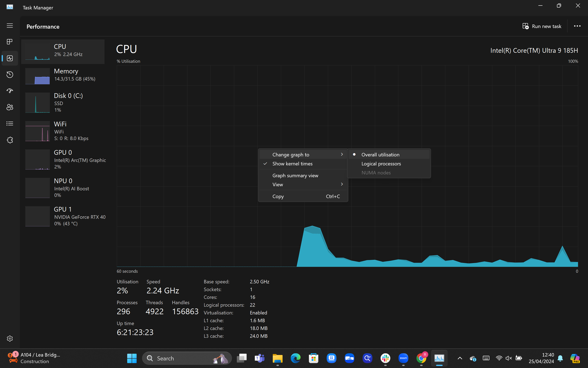The image size is (588, 368).
Task: Go to Processes page in sidebar
Action: [x=10, y=42]
